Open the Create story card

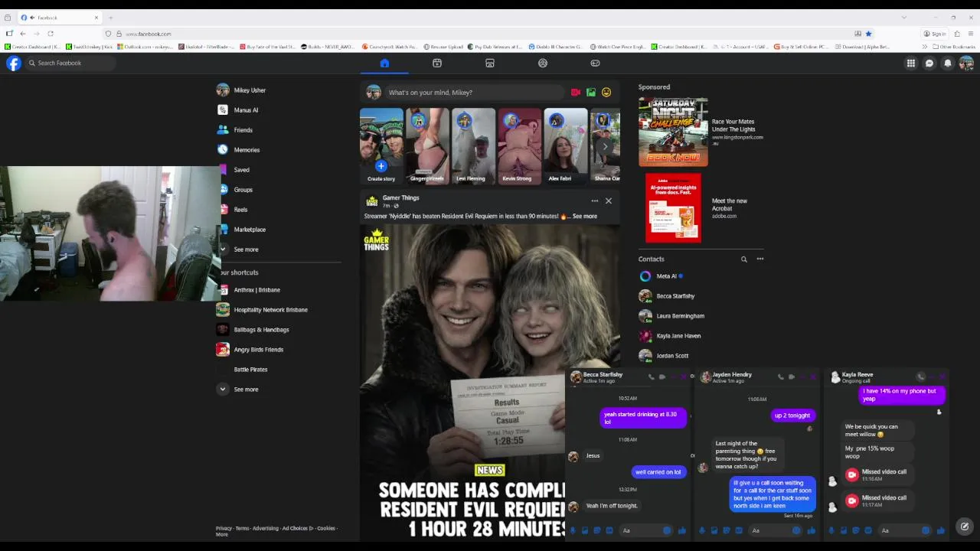click(x=381, y=146)
